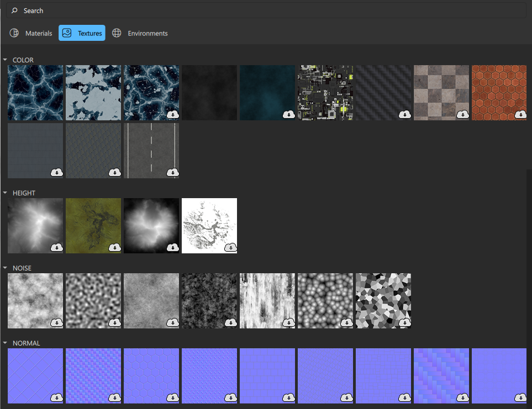Collapse the HEIGHT section

(x=5, y=193)
